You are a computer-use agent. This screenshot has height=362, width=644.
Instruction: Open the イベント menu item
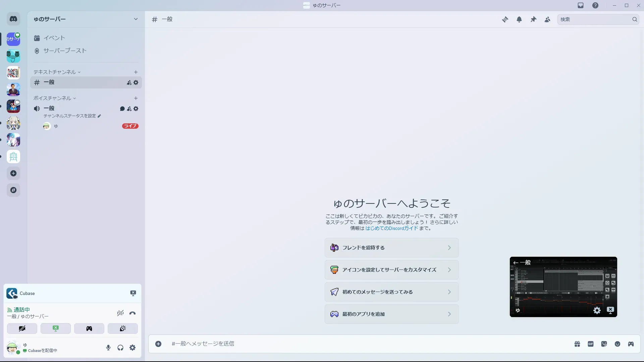pyautogui.click(x=54, y=38)
